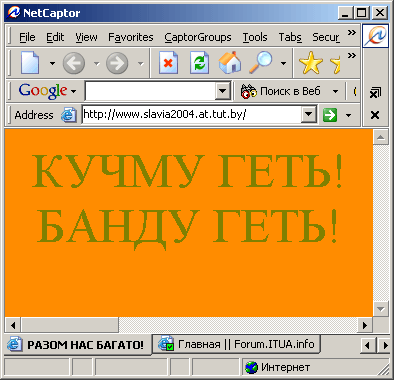Viewport: 394px width, 380px height.
Task: Refresh the page using green arrows icon
Action: pos(199,63)
